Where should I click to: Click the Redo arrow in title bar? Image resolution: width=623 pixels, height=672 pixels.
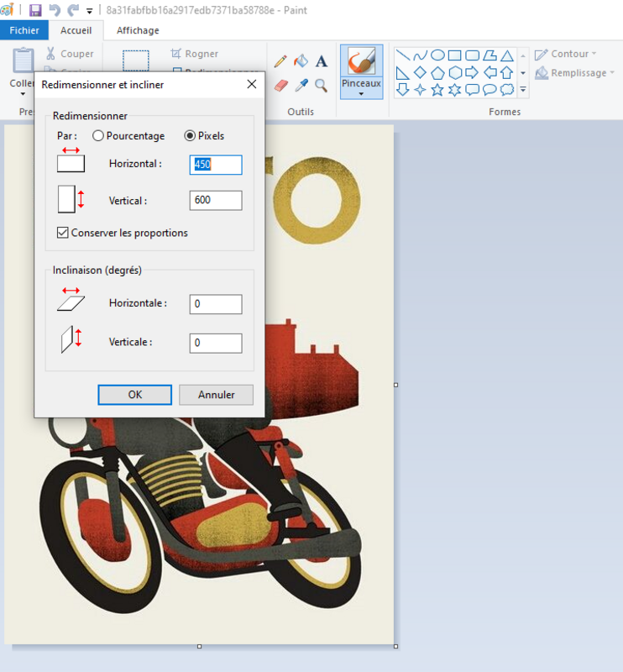click(73, 10)
